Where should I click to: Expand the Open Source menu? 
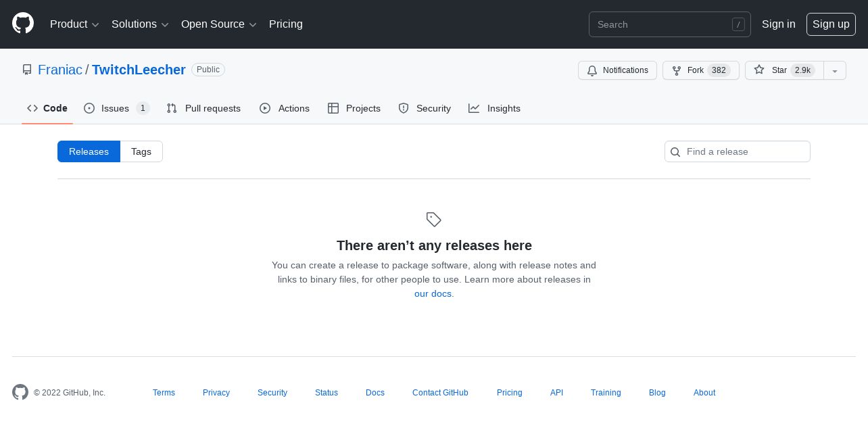pyautogui.click(x=218, y=24)
